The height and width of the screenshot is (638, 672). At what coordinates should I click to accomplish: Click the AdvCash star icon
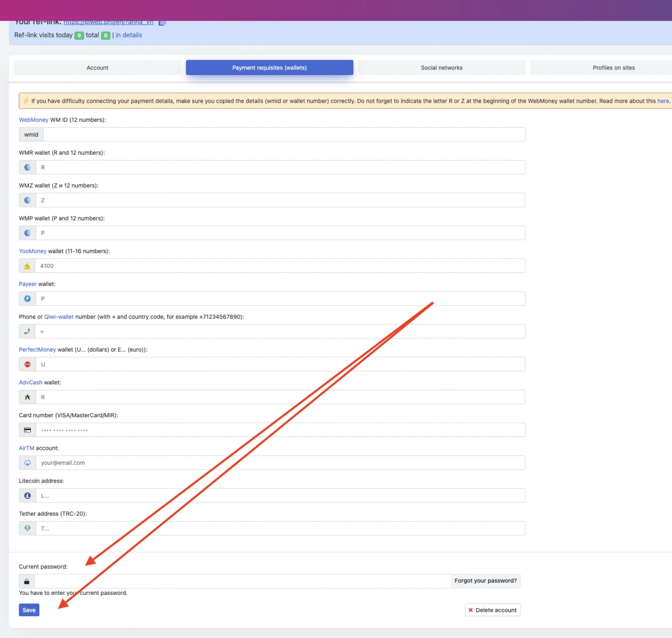click(27, 397)
